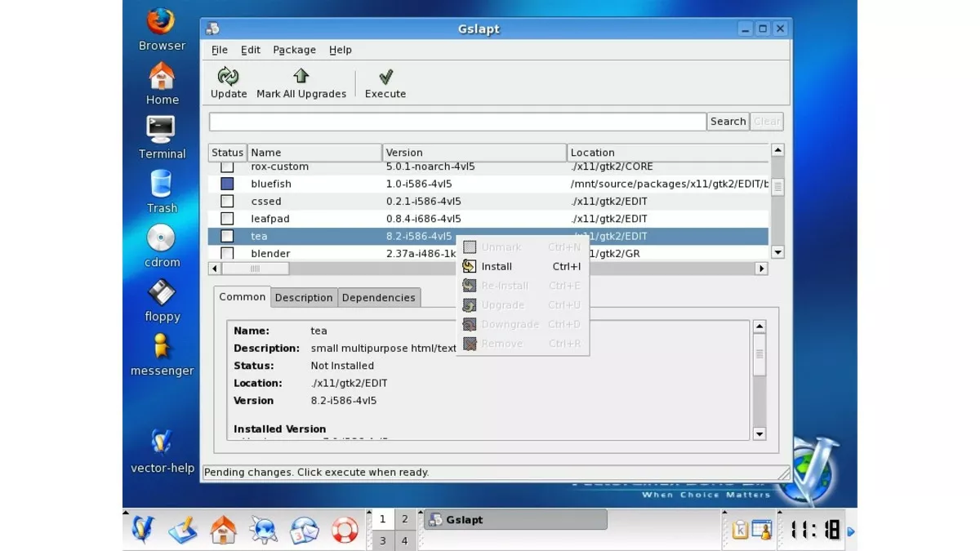Switch to virtual desktop 2

[404, 519]
